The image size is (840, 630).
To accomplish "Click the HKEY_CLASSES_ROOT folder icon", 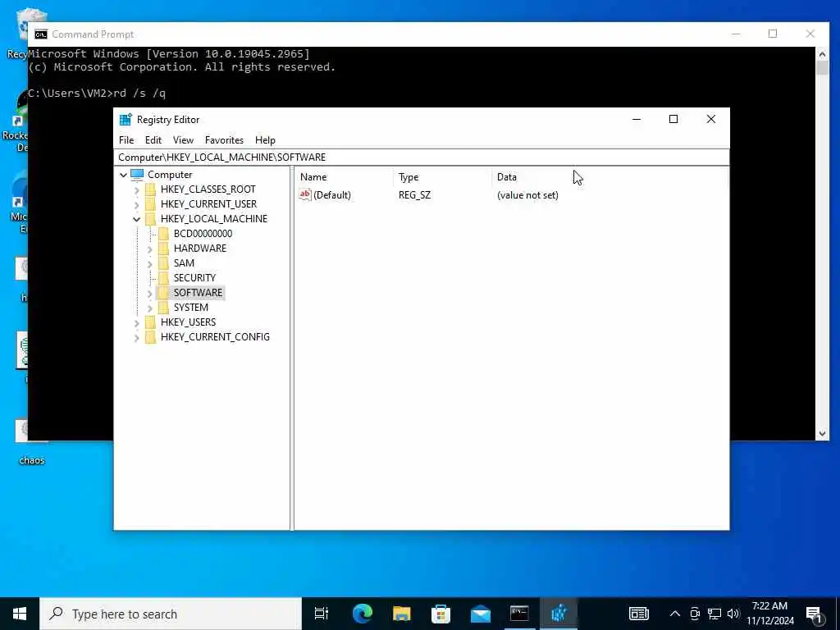I will [151, 189].
